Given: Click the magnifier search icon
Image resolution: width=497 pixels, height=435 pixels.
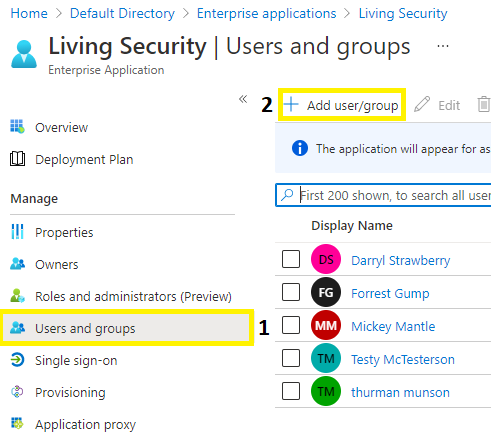Looking at the screenshot, I should coord(287,195).
